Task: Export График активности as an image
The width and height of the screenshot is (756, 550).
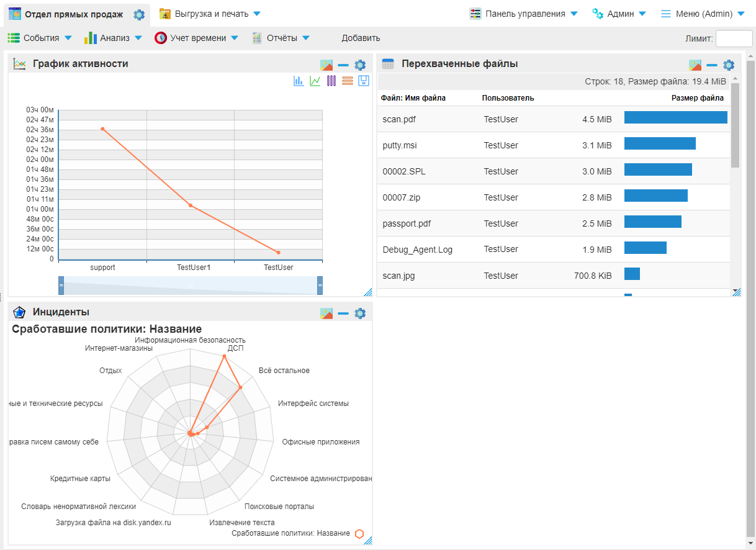Action: [x=326, y=64]
